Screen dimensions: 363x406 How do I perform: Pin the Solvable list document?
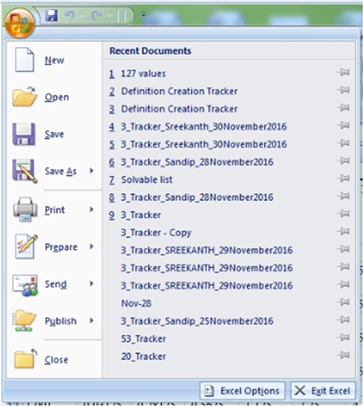[343, 178]
